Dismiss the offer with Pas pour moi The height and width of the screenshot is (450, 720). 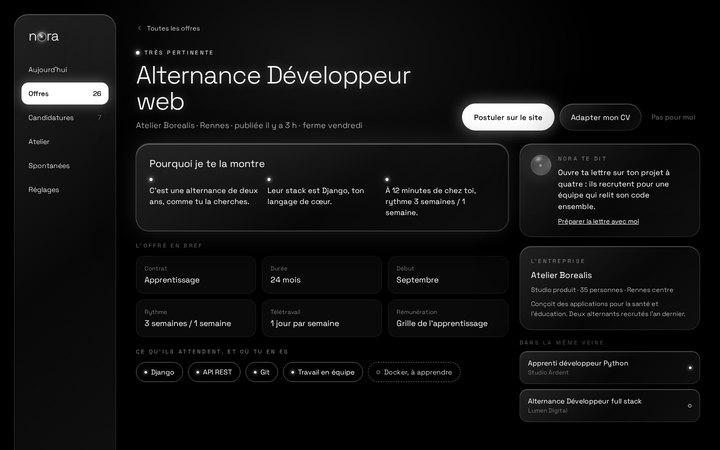click(x=673, y=117)
